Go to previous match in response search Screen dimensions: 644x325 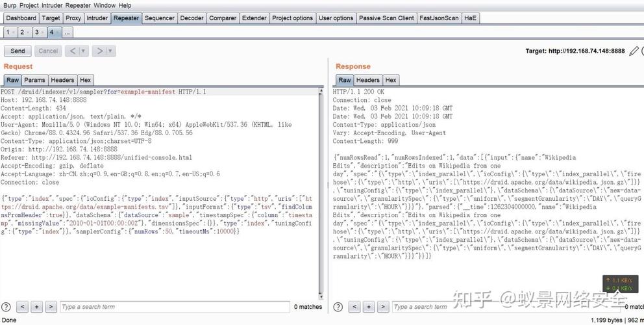click(354, 307)
